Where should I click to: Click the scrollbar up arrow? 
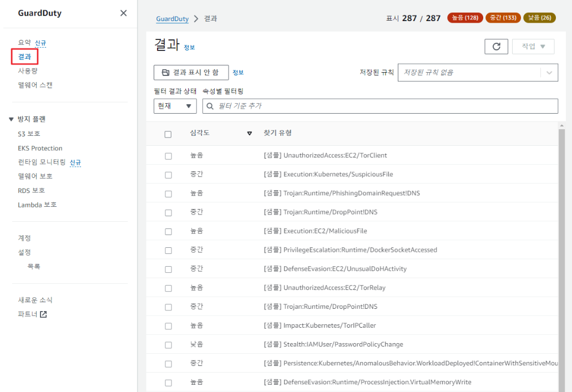tap(562, 125)
